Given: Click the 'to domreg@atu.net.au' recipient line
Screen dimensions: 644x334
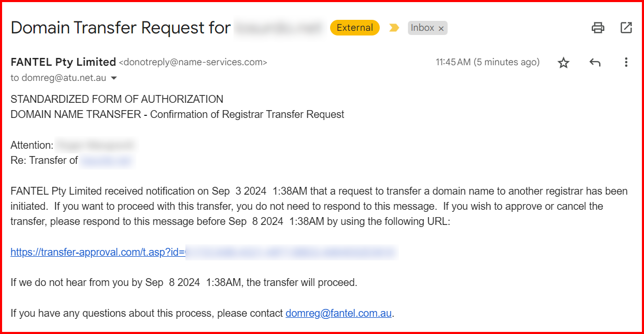Looking at the screenshot, I should tap(58, 78).
